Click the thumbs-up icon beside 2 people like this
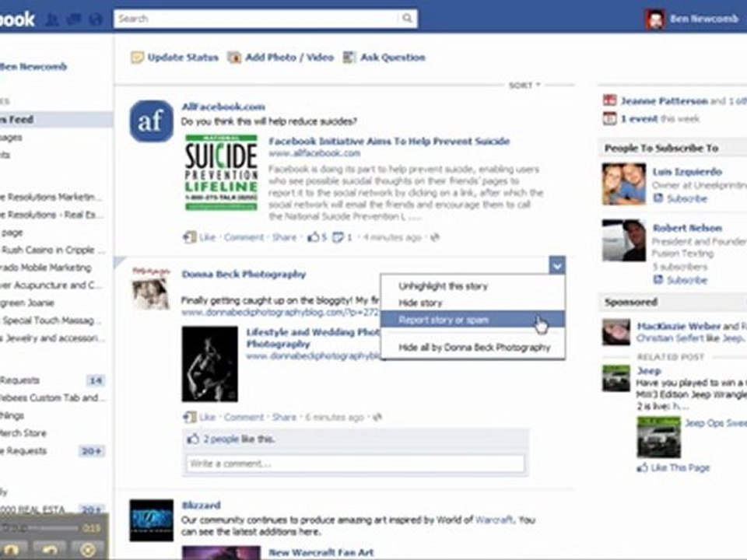The width and height of the screenshot is (747, 560). click(x=193, y=439)
